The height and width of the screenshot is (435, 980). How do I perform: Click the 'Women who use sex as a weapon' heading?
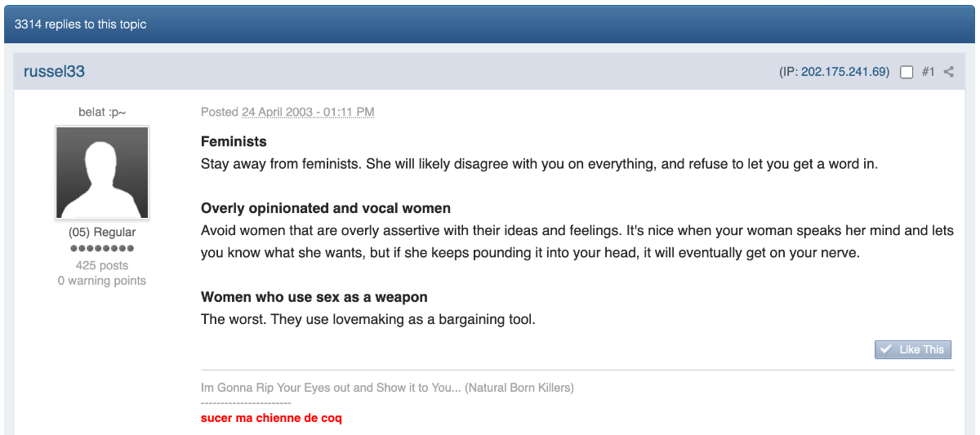tap(314, 297)
